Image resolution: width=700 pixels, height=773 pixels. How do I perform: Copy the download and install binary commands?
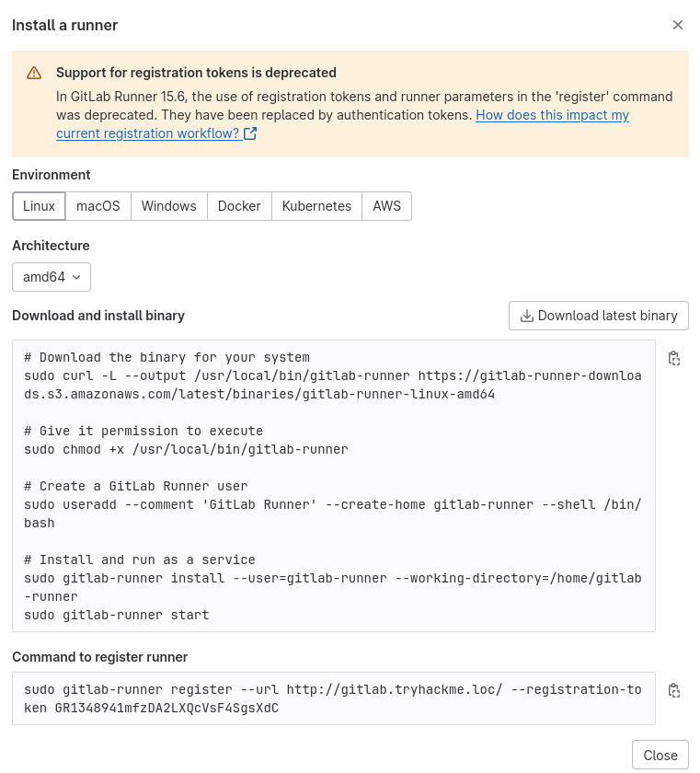tap(674, 359)
